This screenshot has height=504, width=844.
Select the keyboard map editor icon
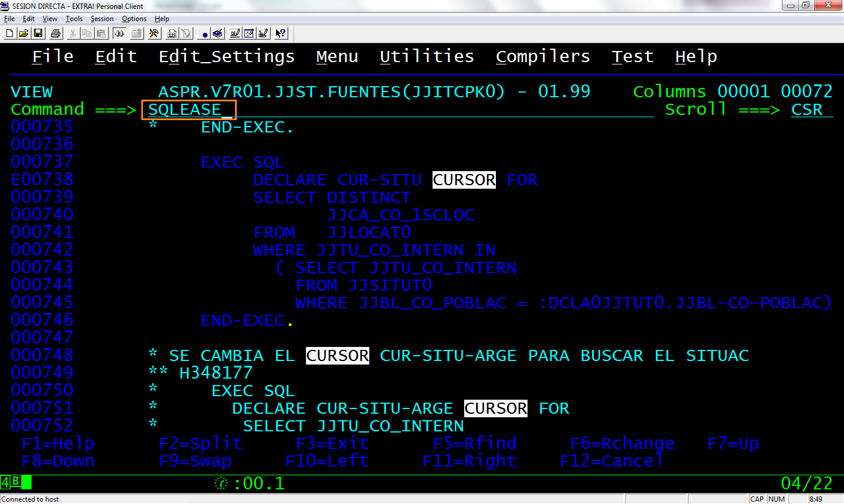[x=264, y=33]
